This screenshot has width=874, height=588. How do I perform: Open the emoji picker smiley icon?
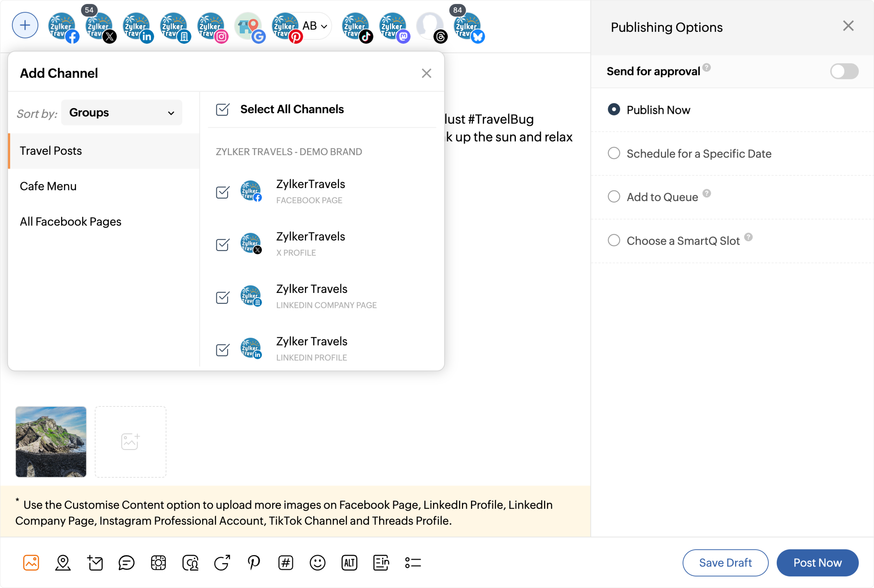317,562
